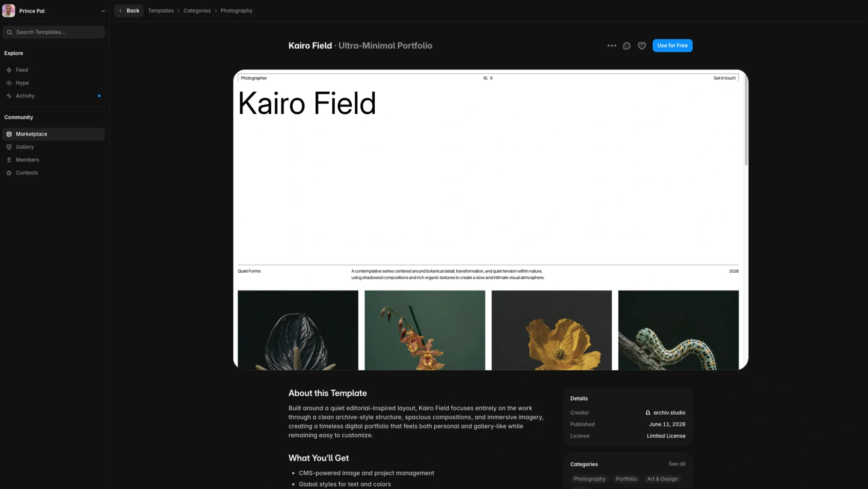The height and width of the screenshot is (489, 868).
Task: Select Hype in Explore menu
Action: click(54, 83)
